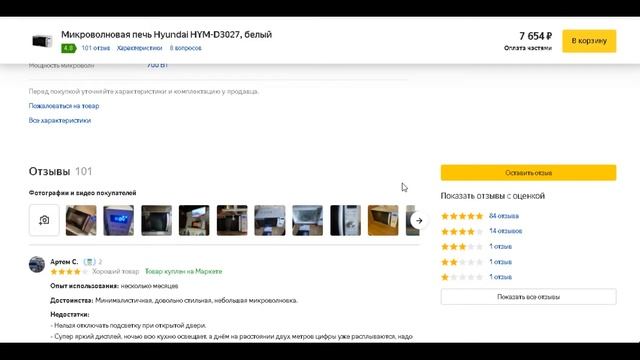
Task: Open the ninth customer photo thumbnail
Action: pyautogui.click(x=383, y=220)
